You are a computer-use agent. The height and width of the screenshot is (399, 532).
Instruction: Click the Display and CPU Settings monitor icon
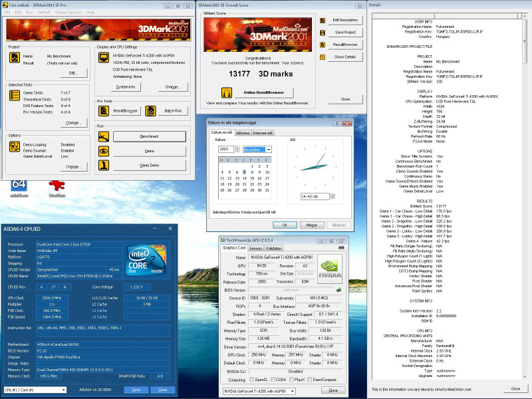click(104, 58)
